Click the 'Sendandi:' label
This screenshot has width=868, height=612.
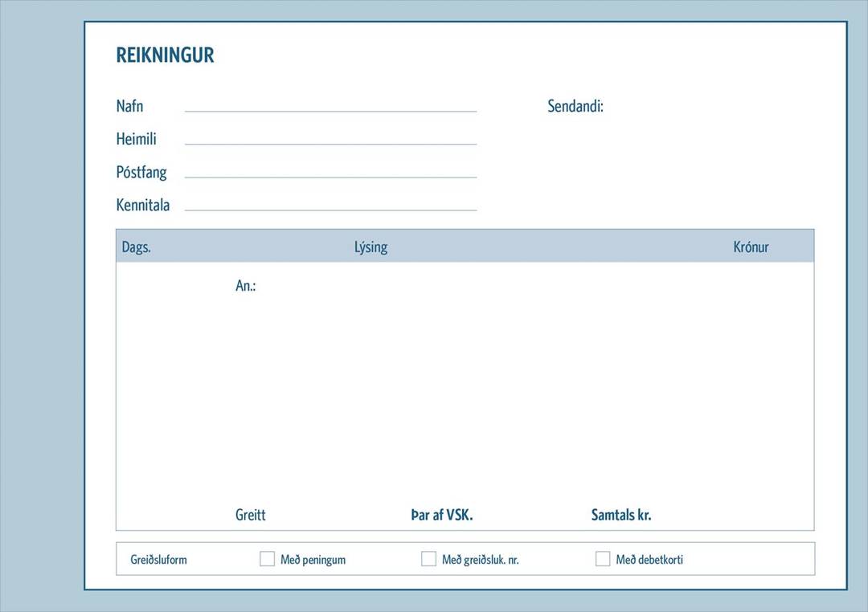pyautogui.click(x=575, y=106)
